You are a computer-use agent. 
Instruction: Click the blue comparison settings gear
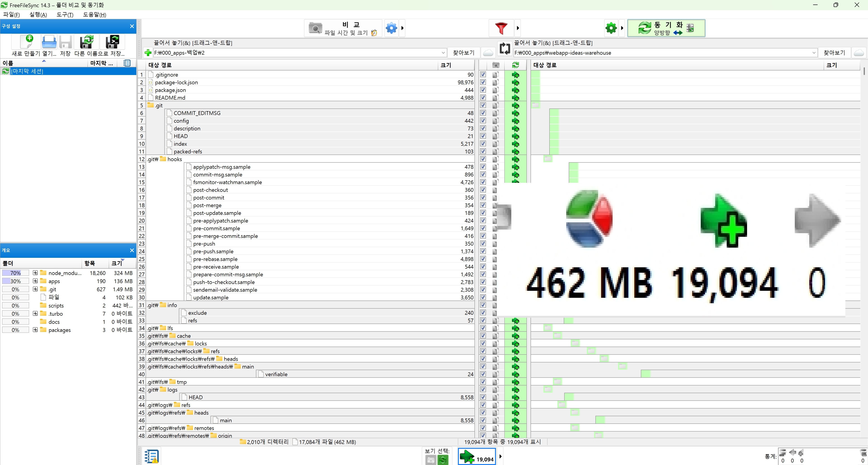tap(391, 28)
